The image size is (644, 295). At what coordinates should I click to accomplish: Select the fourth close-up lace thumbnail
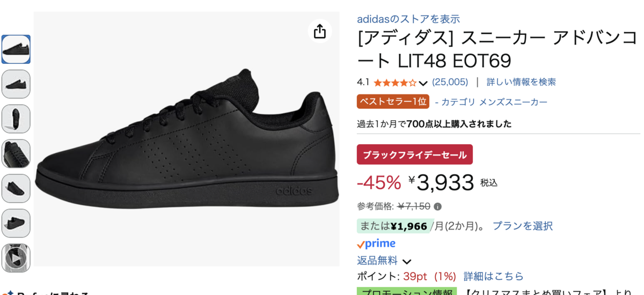click(x=16, y=154)
